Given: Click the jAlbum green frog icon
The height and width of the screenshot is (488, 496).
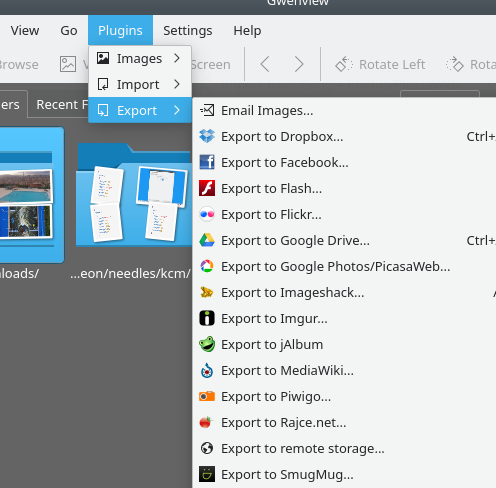Looking at the screenshot, I should click(x=207, y=344).
